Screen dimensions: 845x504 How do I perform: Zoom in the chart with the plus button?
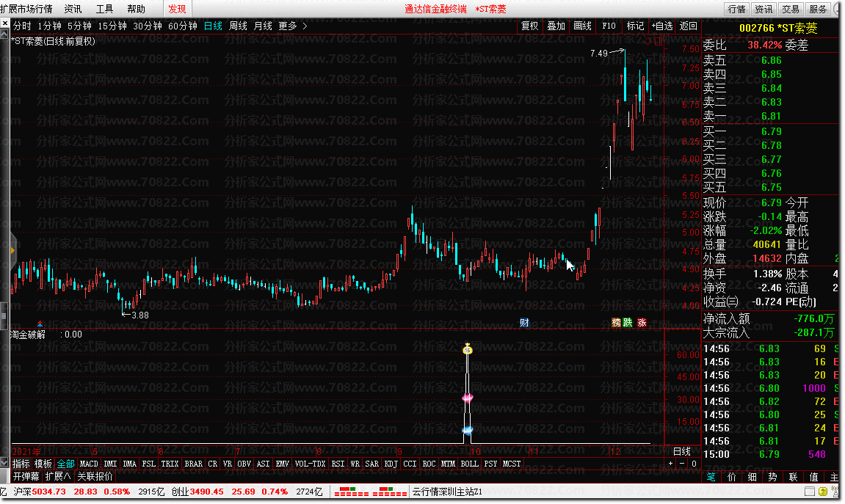tap(671, 464)
